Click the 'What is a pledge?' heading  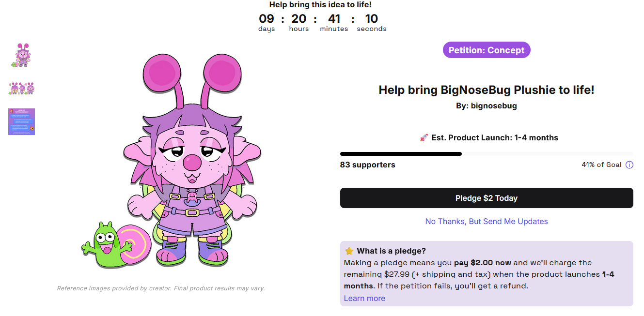pyautogui.click(x=391, y=251)
